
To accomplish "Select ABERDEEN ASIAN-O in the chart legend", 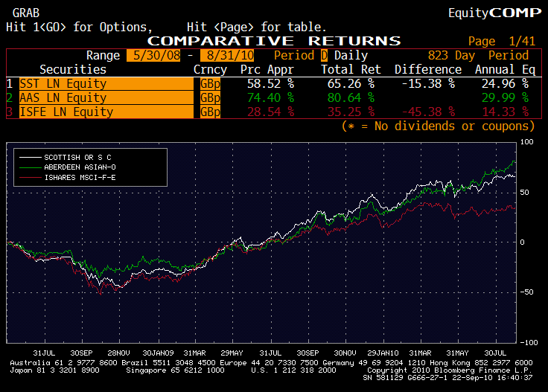I will 80,167.
